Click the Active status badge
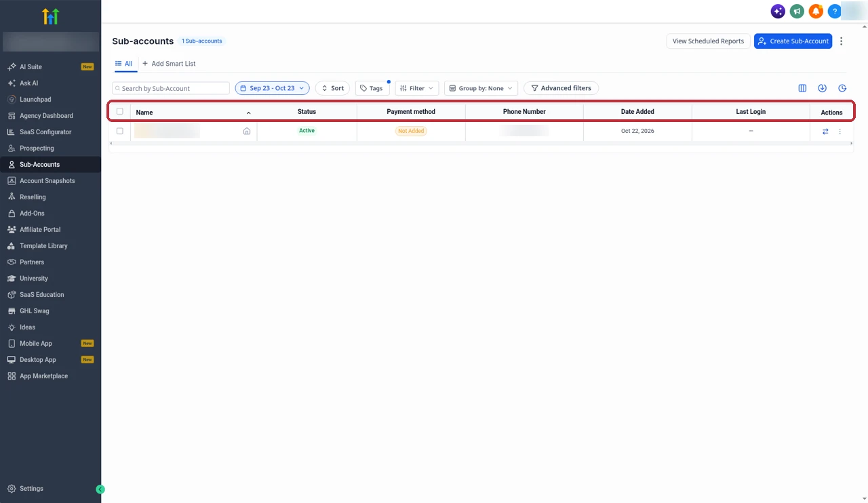 pyautogui.click(x=307, y=131)
